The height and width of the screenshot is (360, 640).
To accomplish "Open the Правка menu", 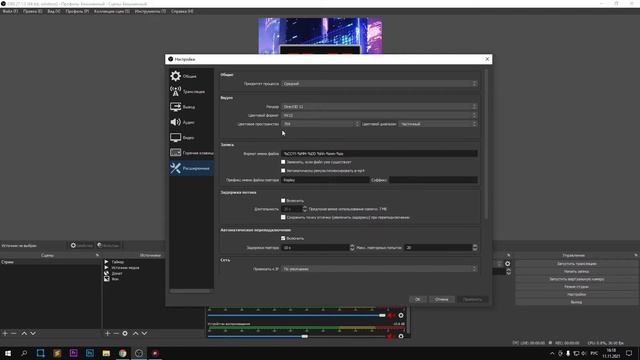I will pyautogui.click(x=33, y=11).
